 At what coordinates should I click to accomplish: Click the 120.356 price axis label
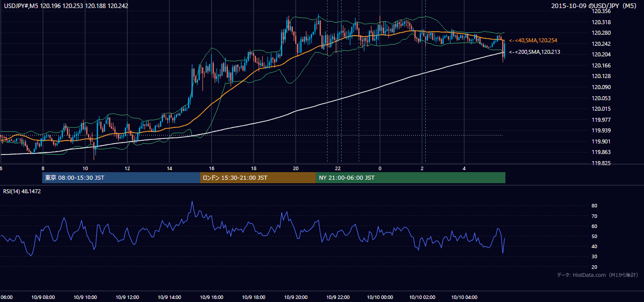coord(600,11)
